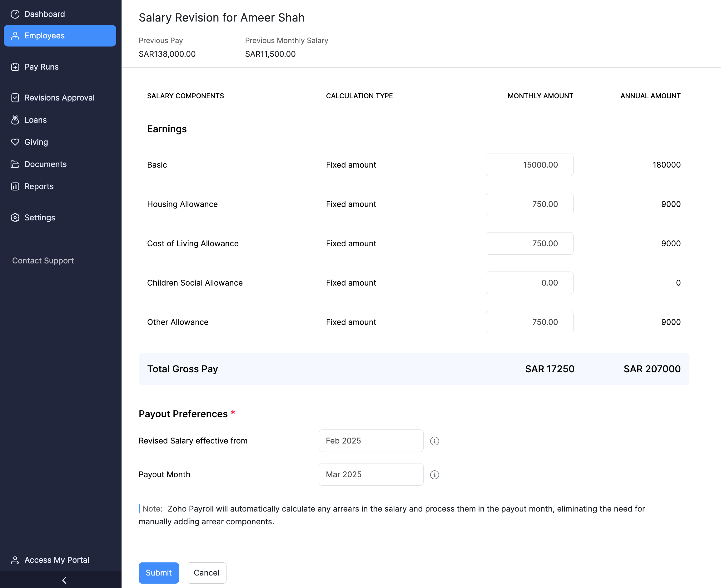Viewport: 721px width, 588px height.
Task: Select the Pay Runs icon in sidebar
Action: point(15,67)
